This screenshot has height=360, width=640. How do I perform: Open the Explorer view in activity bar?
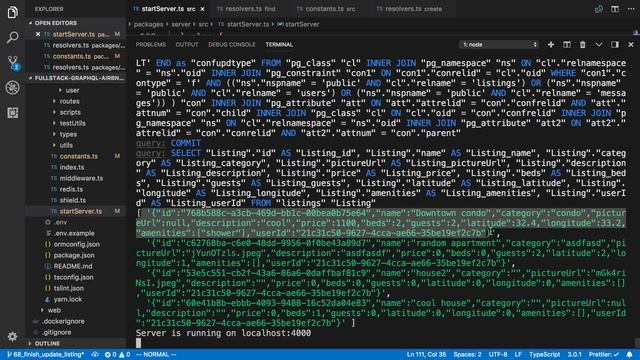[x=12, y=12]
